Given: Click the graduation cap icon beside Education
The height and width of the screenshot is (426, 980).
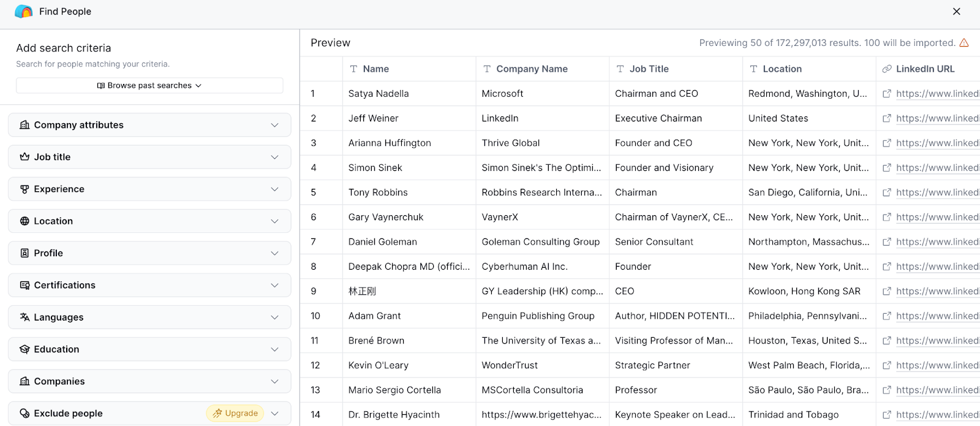Looking at the screenshot, I should point(24,349).
